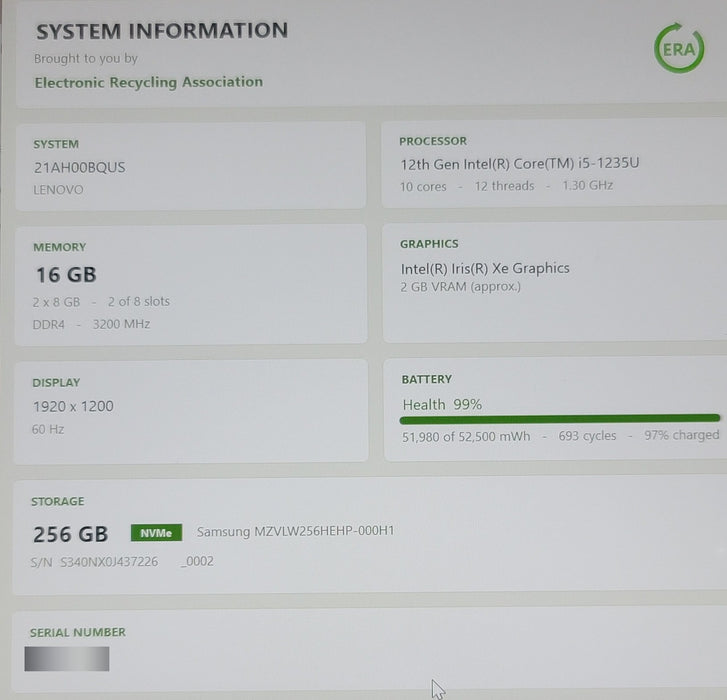Click the DDR4 memory type
The height and width of the screenshot is (700, 727).
(x=49, y=325)
